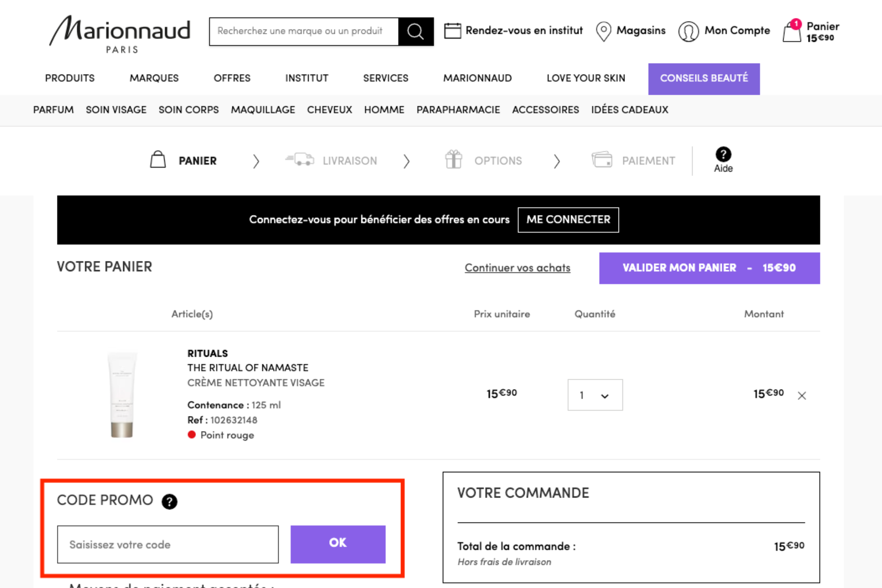Open the quantity dropdown
This screenshot has height=588, width=882.
[x=595, y=395]
